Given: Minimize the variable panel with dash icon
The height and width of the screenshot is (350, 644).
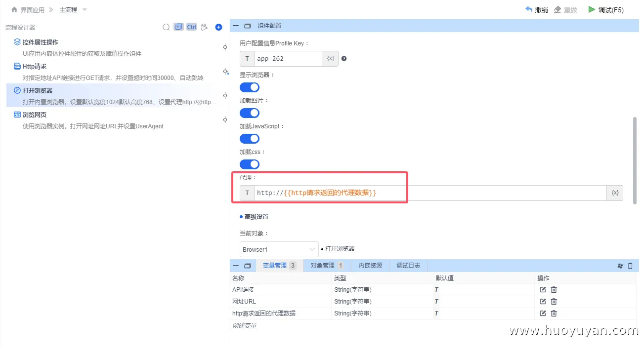Looking at the screenshot, I should pyautogui.click(x=236, y=266).
